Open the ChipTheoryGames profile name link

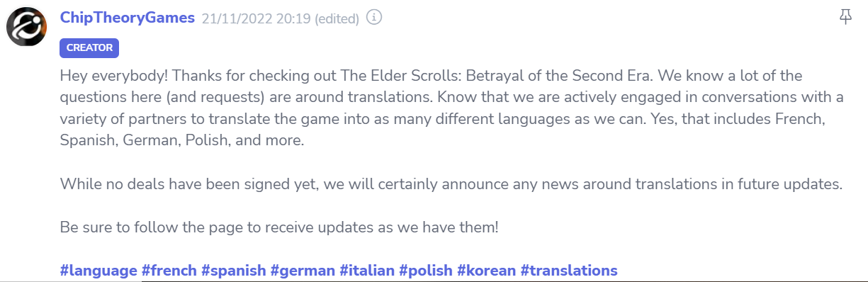pos(128,18)
